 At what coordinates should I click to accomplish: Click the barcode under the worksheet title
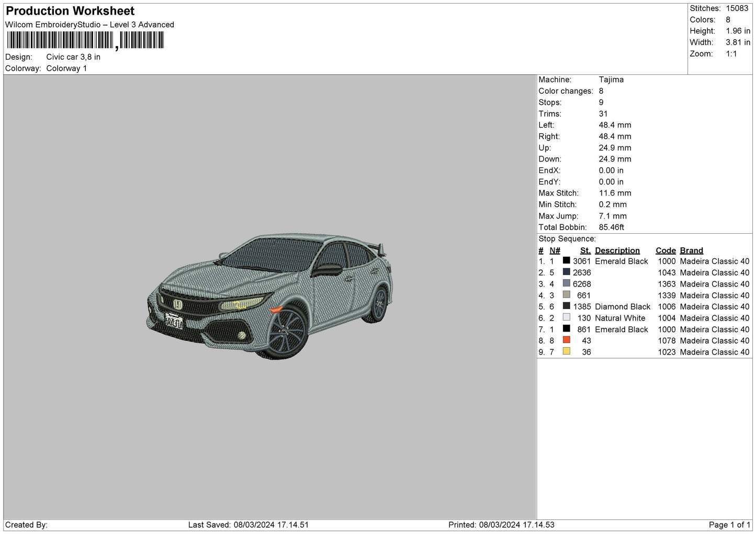[x=85, y=40]
